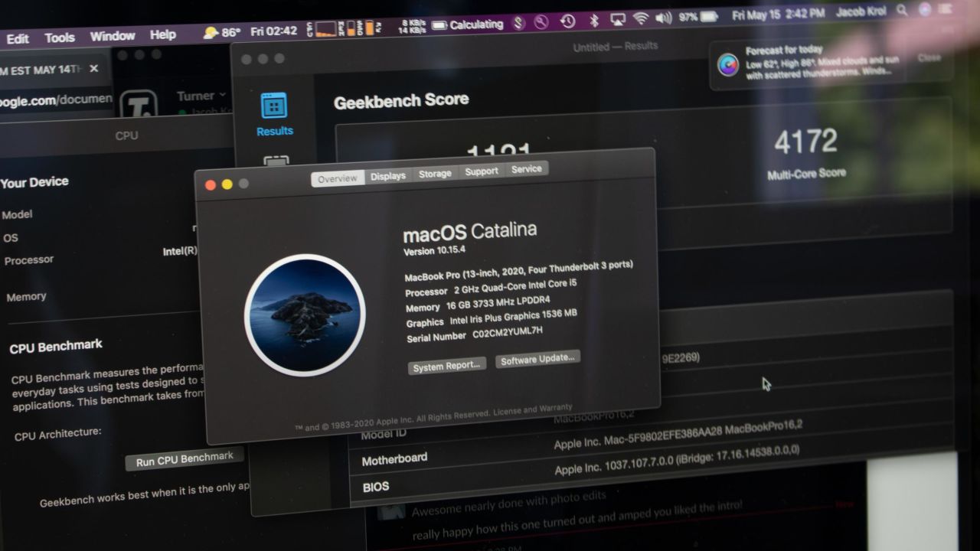Switch to the Support tab
The height and width of the screenshot is (551, 980).
click(x=482, y=171)
